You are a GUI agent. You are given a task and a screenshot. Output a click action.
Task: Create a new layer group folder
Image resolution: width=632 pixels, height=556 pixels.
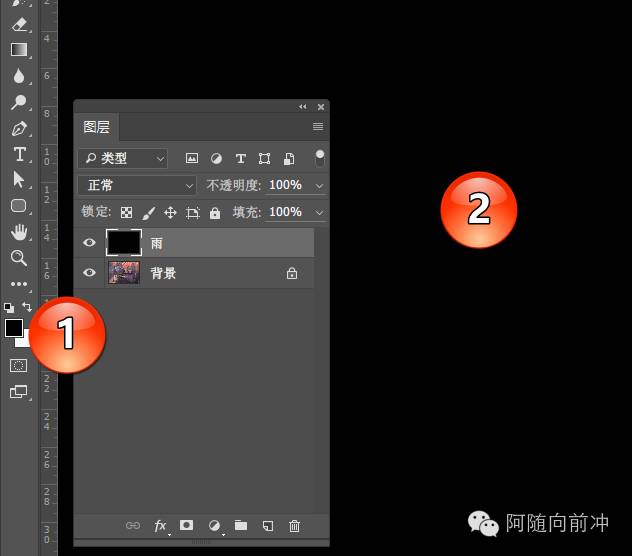tap(241, 525)
